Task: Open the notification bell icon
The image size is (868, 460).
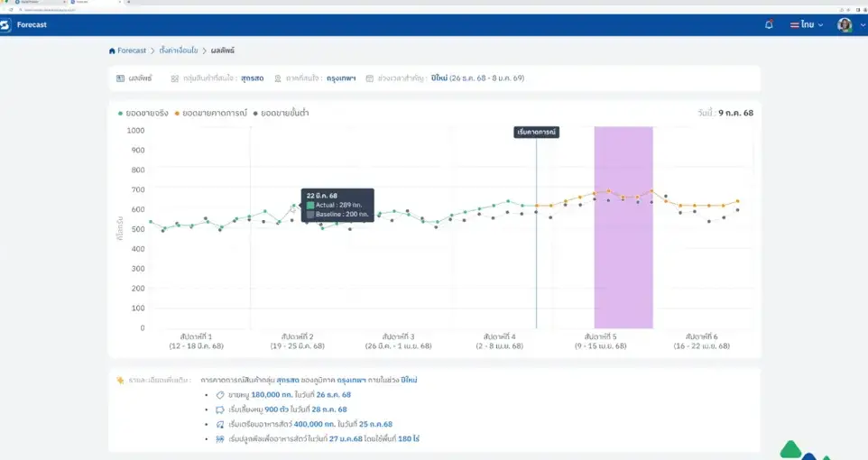Action: point(769,24)
